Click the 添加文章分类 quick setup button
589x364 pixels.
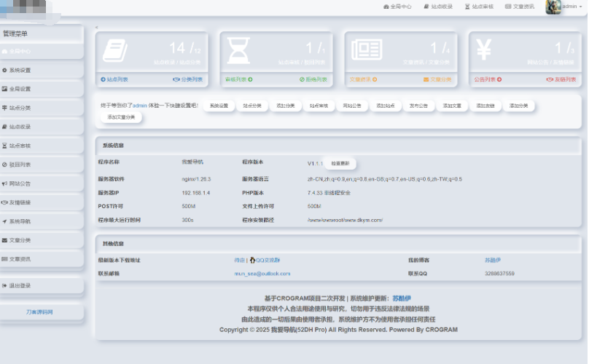click(x=121, y=117)
